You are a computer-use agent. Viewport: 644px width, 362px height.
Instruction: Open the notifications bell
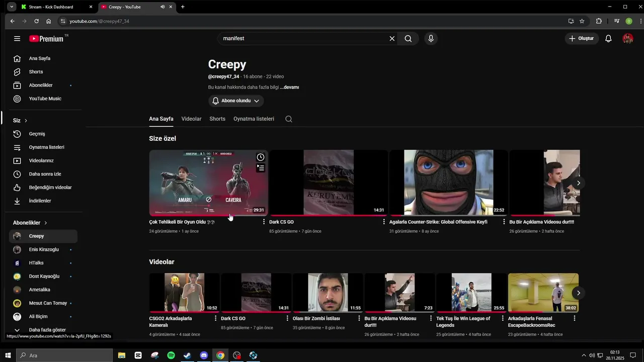pyautogui.click(x=608, y=39)
